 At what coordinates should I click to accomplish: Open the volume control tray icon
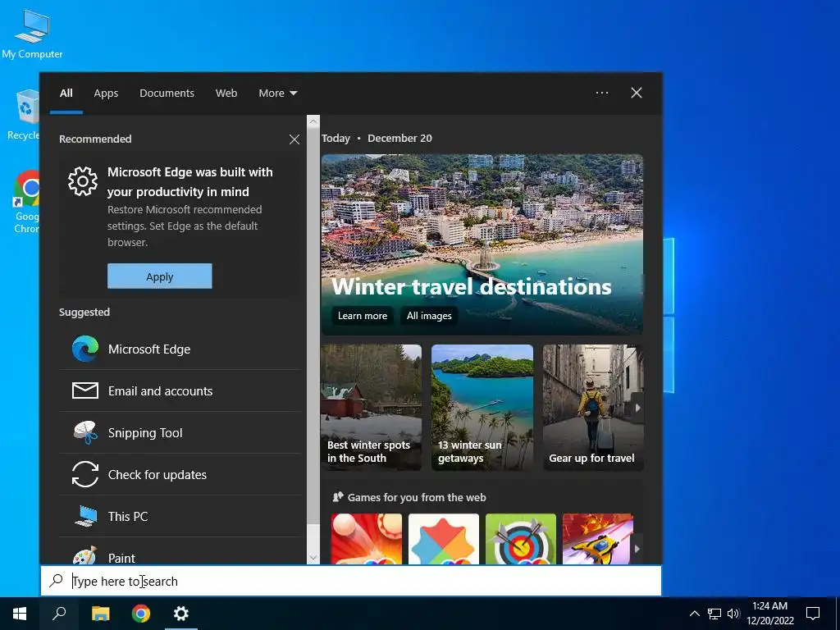click(733, 614)
